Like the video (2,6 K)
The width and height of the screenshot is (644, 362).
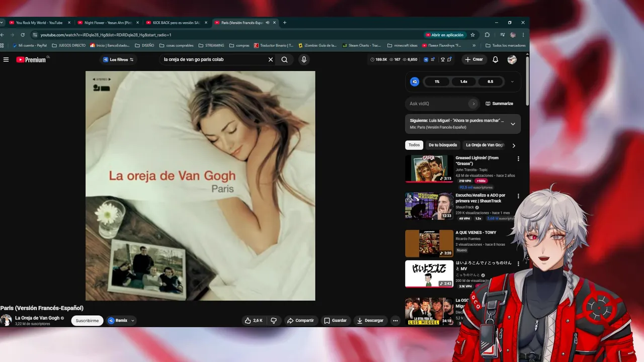click(x=254, y=320)
